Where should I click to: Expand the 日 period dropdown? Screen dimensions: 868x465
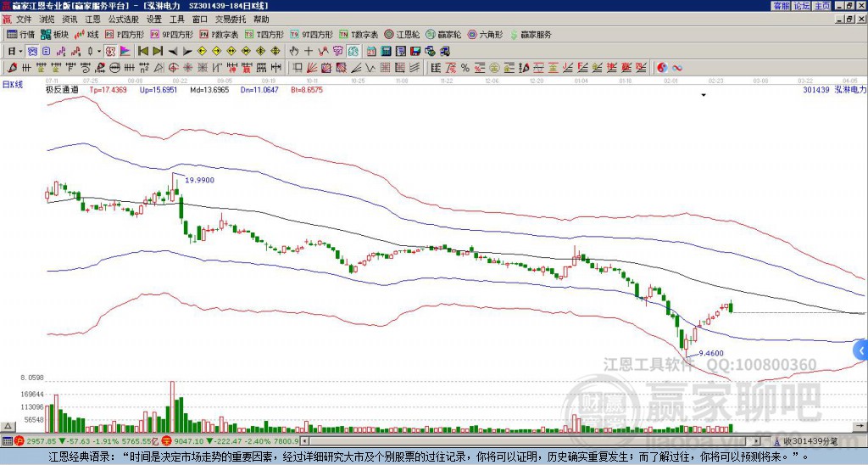[x=20, y=52]
